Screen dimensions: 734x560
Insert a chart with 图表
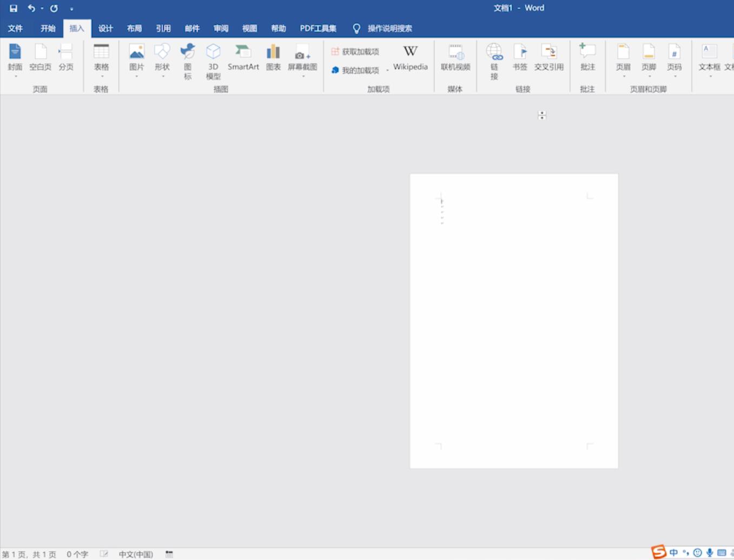tap(274, 57)
